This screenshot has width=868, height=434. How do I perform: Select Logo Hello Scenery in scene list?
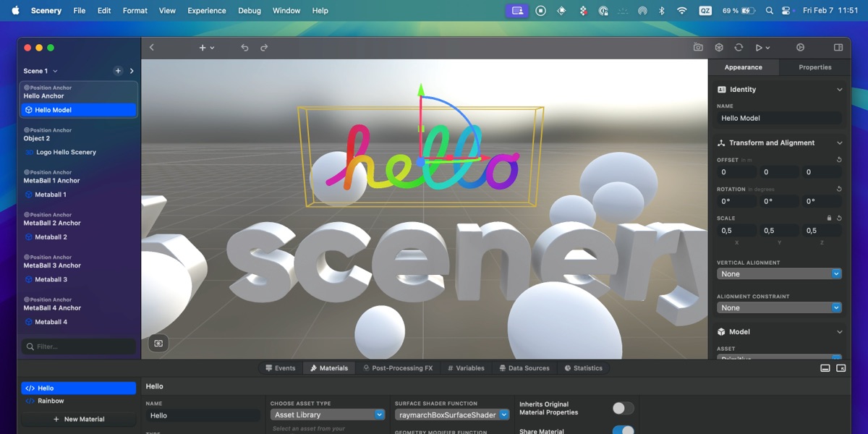tap(65, 153)
